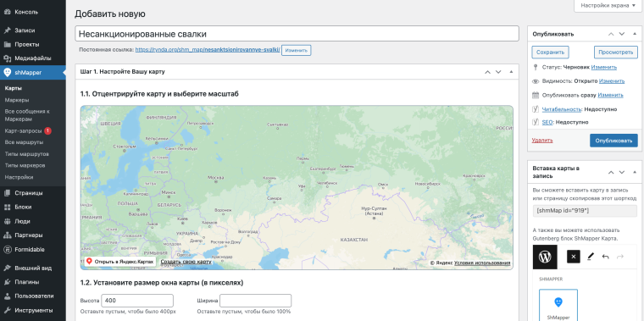This screenshot has height=321, width=644.
Task: Click the Плагины plug icon
Action: click(7, 282)
